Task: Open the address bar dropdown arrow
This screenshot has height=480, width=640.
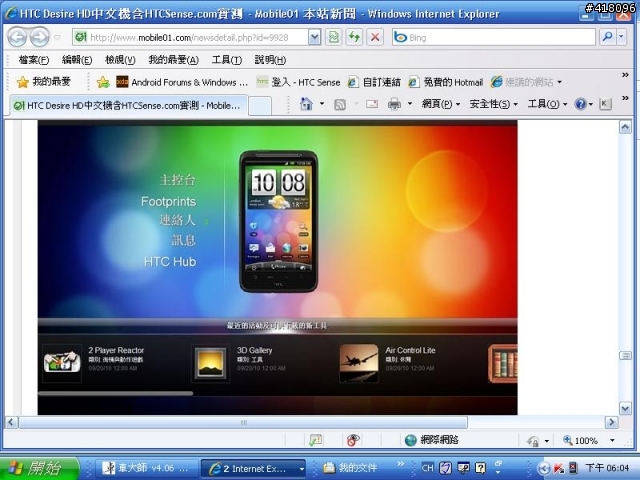Action: click(314, 38)
